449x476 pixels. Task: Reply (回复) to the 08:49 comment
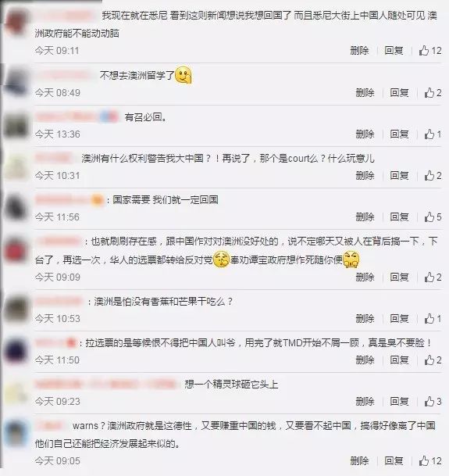pyautogui.click(x=399, y=92)
